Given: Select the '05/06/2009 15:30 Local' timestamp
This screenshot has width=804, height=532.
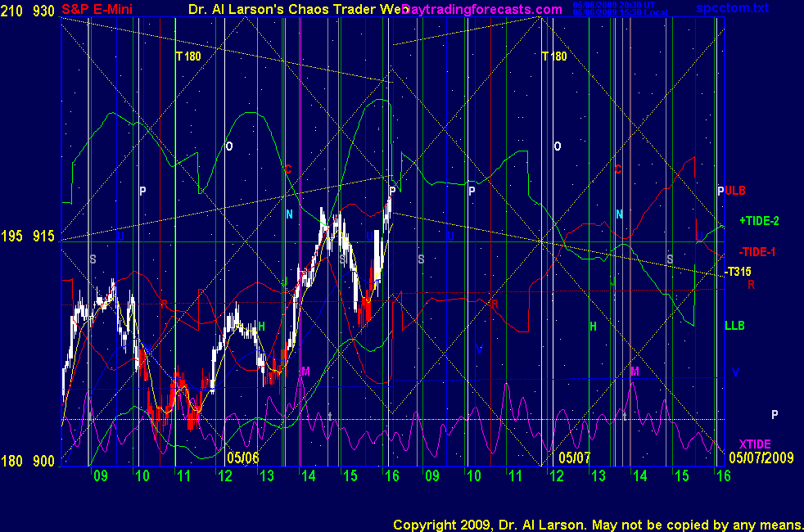Looking at the screenshot, I should click(x=620, y=12).
